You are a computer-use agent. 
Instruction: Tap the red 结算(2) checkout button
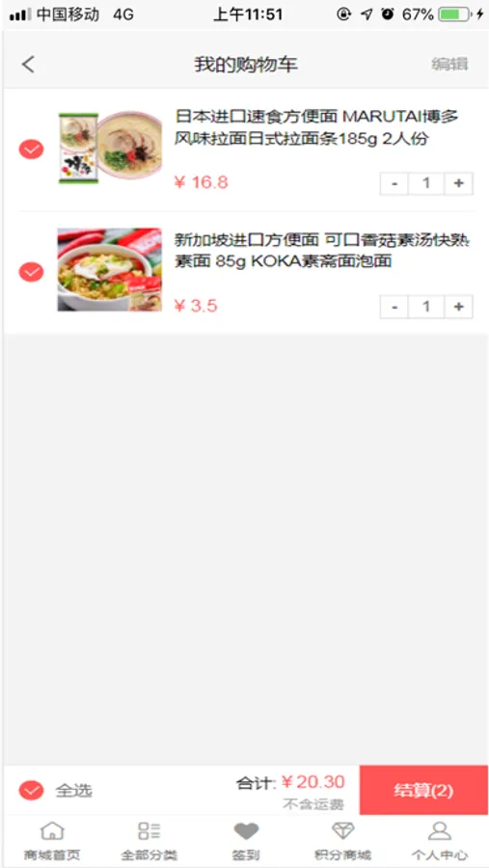(x=423, y=790)
